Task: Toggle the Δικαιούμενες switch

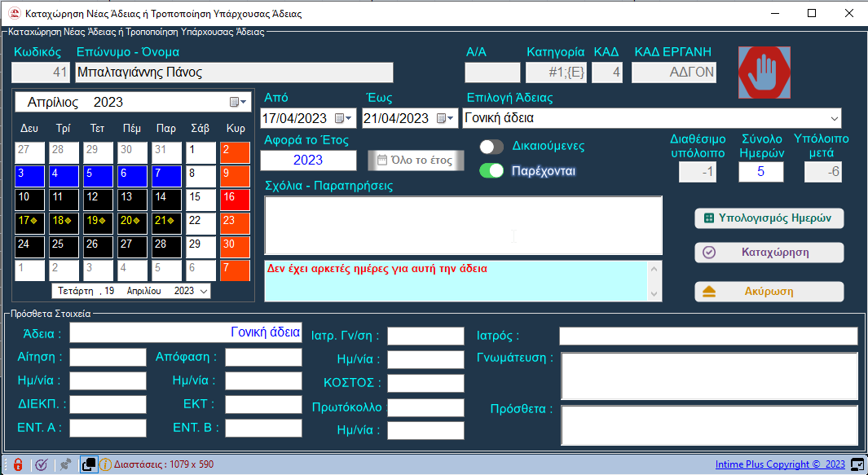Action: (491, 147)
